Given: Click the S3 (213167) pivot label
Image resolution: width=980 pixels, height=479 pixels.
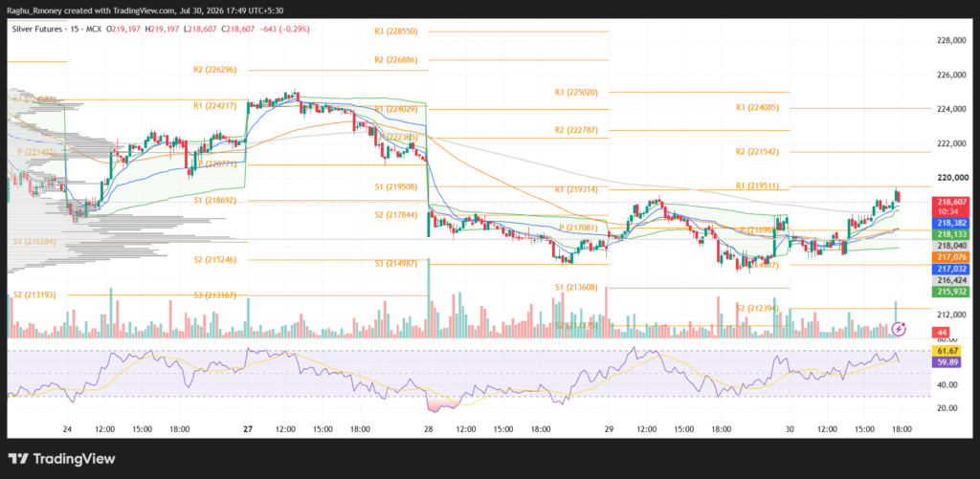Looking at the screenshot, I should click(x=215, y=294).
